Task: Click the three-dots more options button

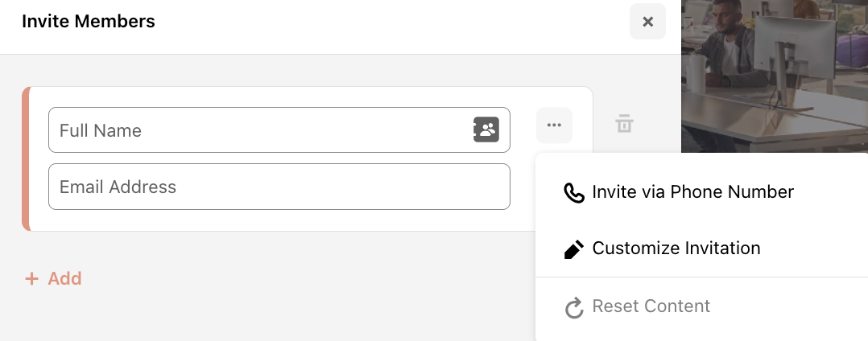Action: coord(554,125)
